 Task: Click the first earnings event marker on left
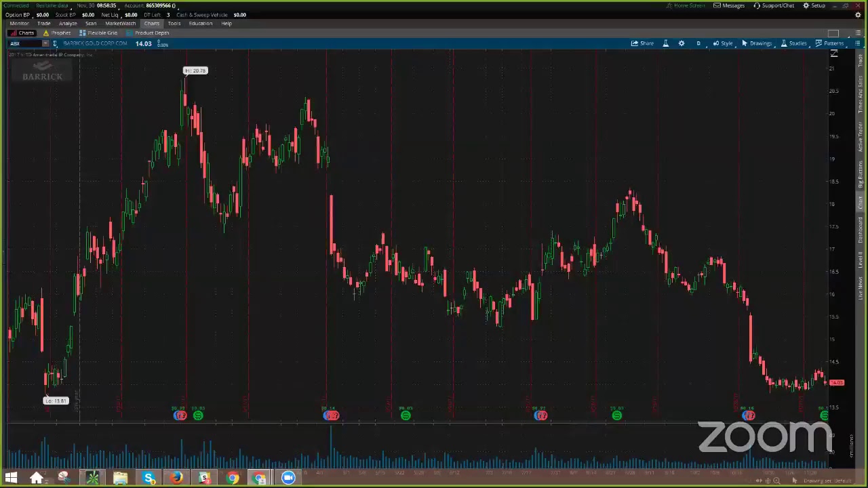180,415
